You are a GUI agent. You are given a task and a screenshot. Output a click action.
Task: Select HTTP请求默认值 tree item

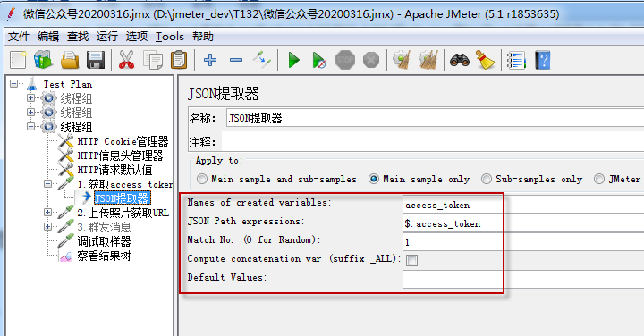[115, 170]
